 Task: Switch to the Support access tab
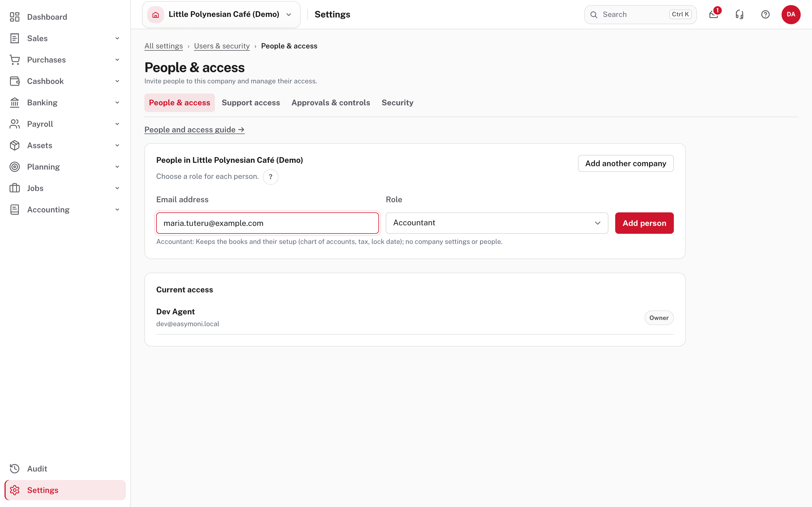tap(251, 103)
